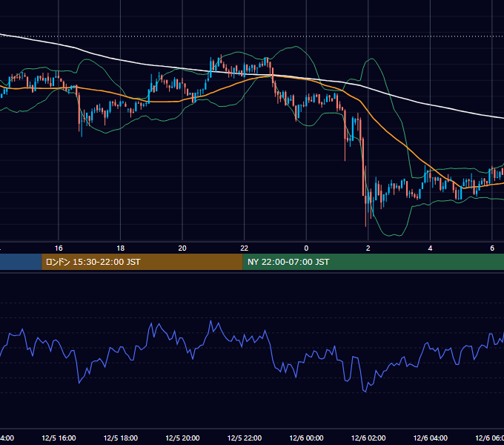The image size is (504, 445).
Task: Click the 12/6 00:00 bottom time label
Action: tap(306, 438)
